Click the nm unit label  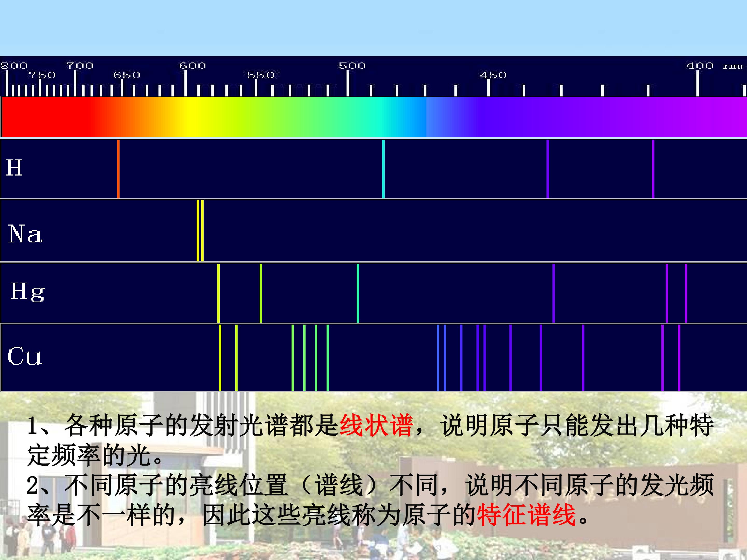(x=732, y=66)
